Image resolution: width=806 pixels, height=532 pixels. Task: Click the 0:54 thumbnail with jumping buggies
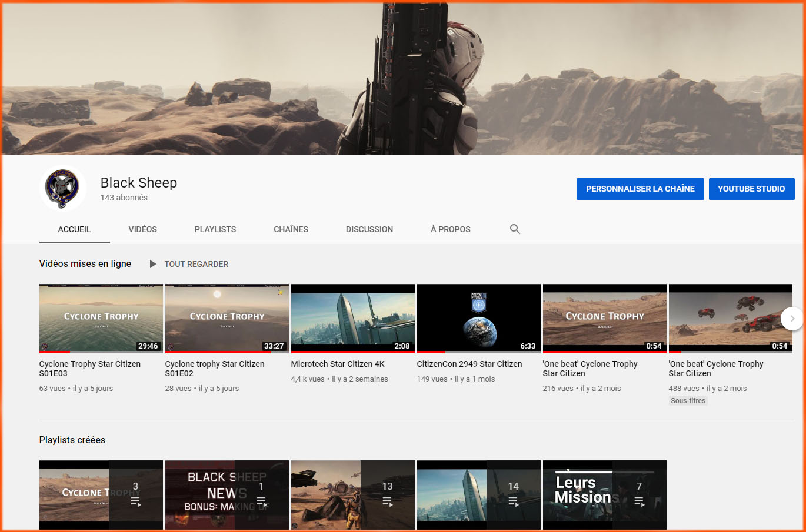[x=731, y=319]
